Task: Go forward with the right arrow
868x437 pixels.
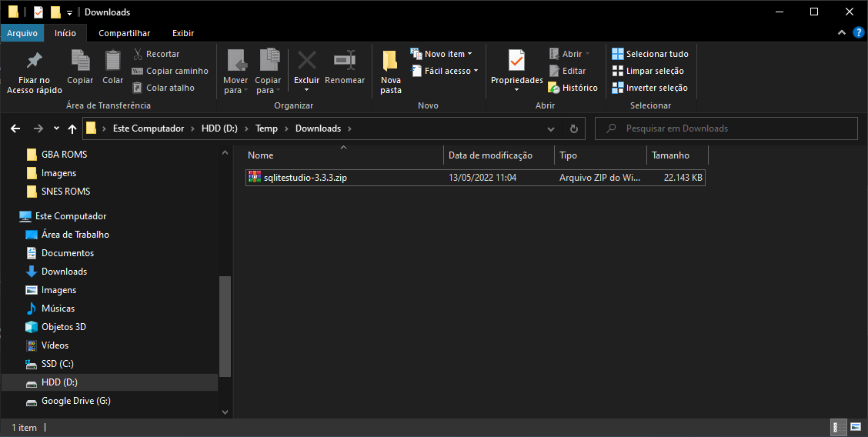Action: 38,128
